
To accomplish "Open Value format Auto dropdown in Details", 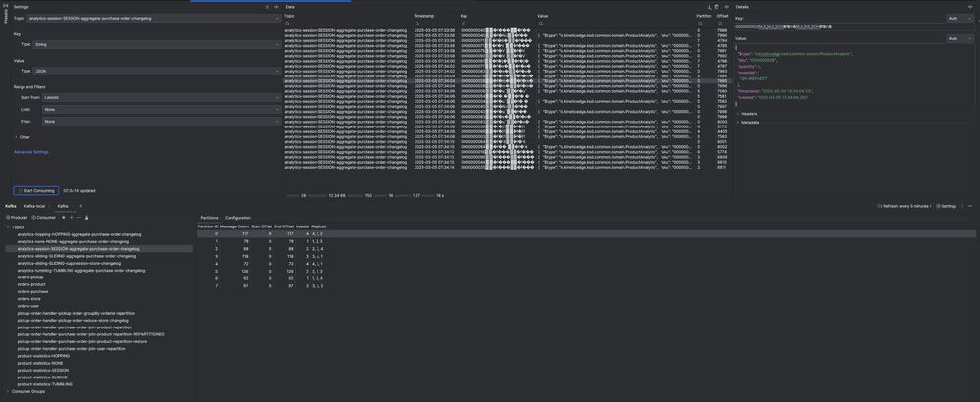I will pyautogui.click(x=960, y=39).
